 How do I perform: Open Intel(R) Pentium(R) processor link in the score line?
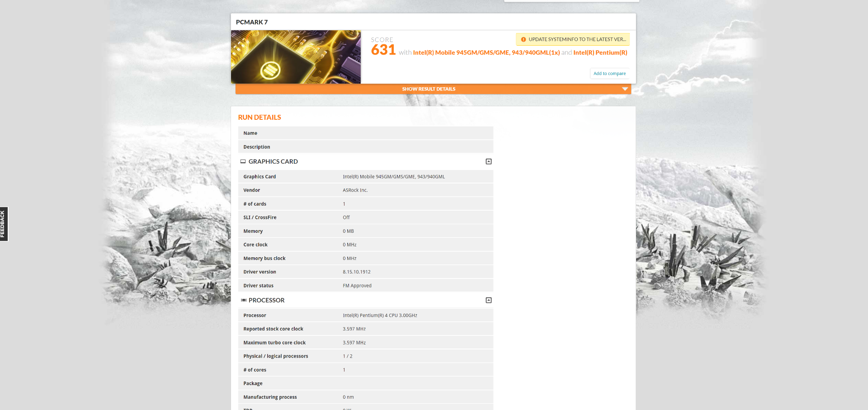coord(600,52)
